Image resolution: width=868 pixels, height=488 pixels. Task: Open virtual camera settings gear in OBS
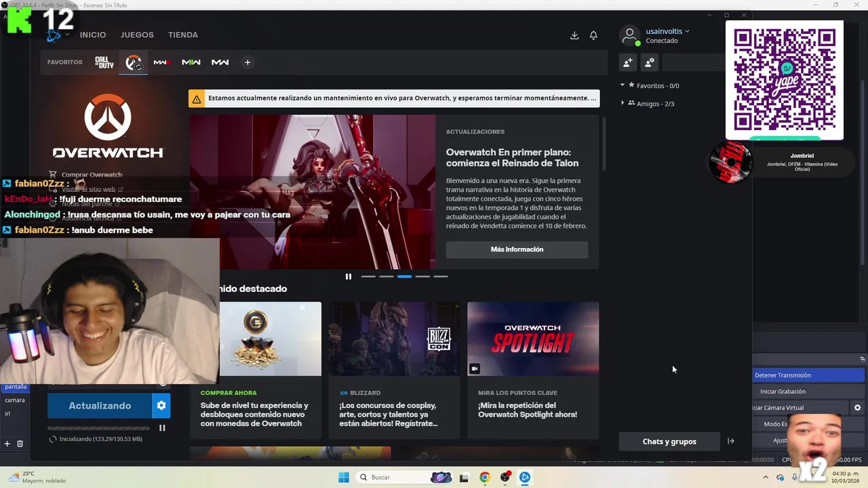coord(858,408)
